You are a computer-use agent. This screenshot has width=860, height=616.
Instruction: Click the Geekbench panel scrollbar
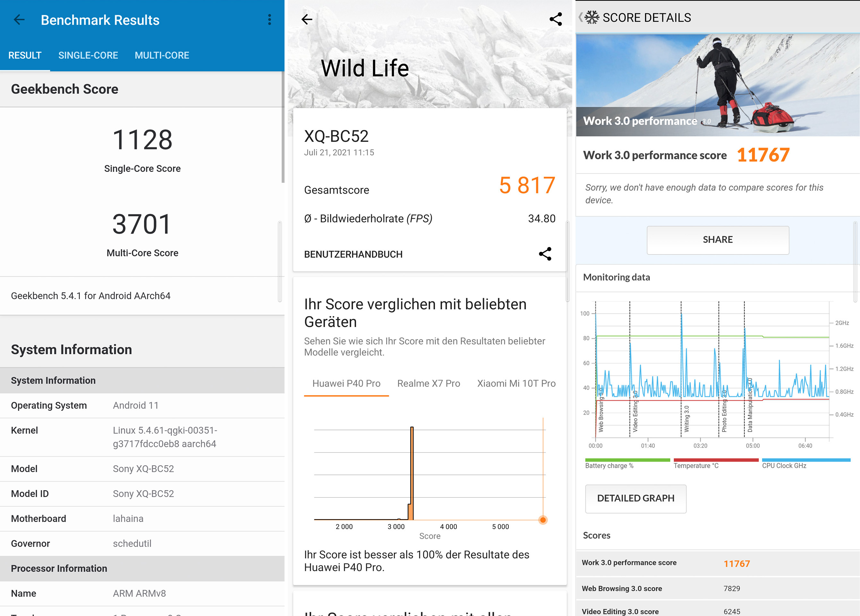pos(283,127)
